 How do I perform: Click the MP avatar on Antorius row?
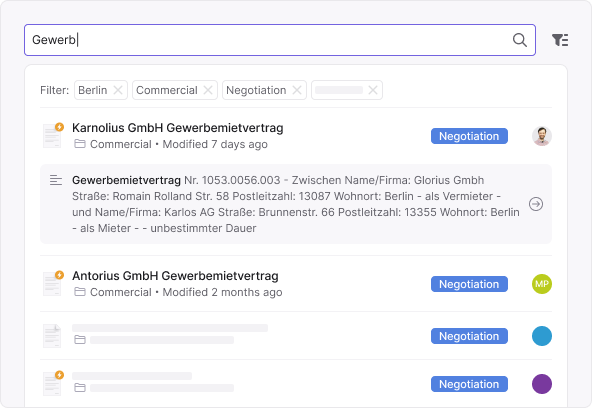pos(542,284)
